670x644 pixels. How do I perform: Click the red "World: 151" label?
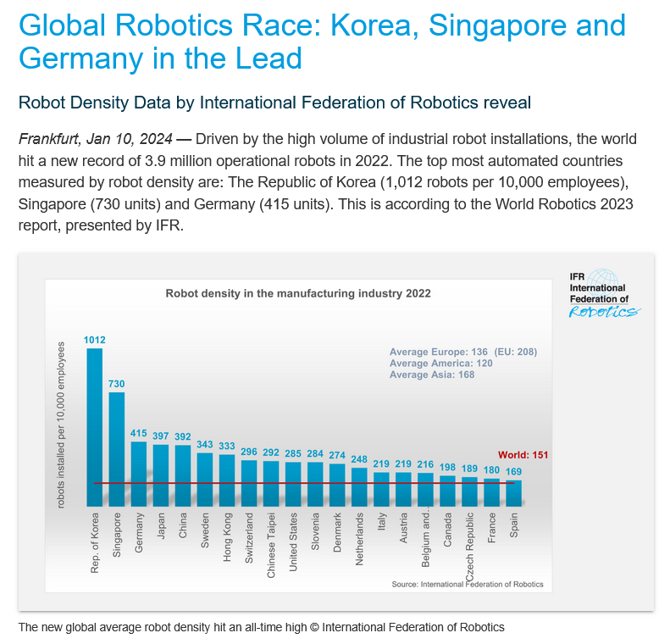[523, 455]
